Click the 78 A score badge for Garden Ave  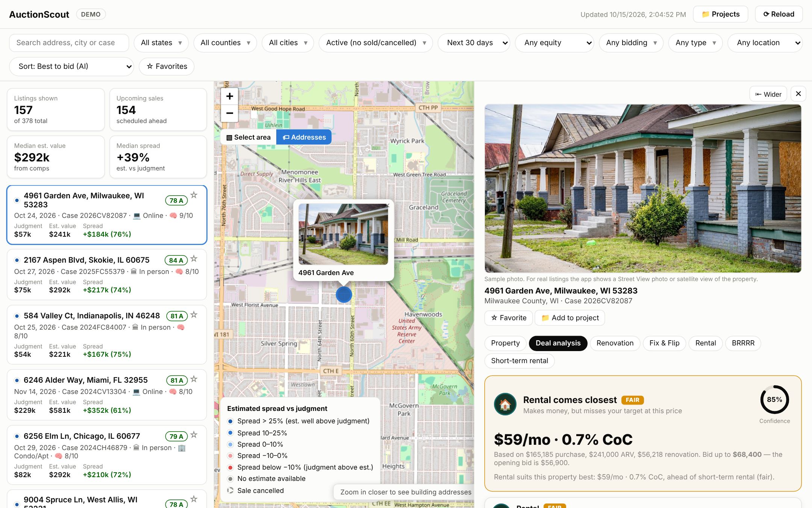pos(176,201)
